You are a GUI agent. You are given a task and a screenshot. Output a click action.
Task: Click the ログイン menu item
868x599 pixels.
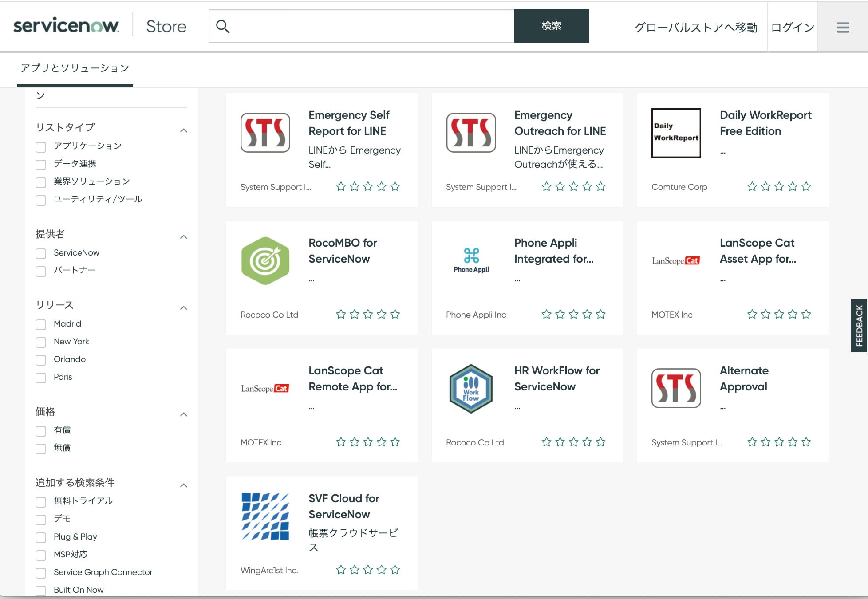793,28
